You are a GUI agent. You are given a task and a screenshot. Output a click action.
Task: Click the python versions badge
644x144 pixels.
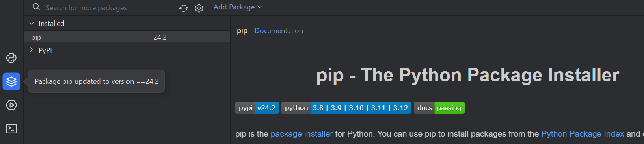point(346,108)
